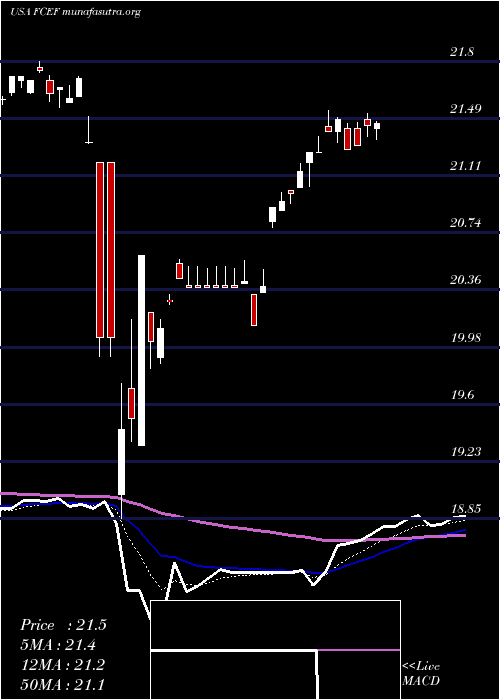Click the 'Price : 21.5' readout

click(63, 625)
